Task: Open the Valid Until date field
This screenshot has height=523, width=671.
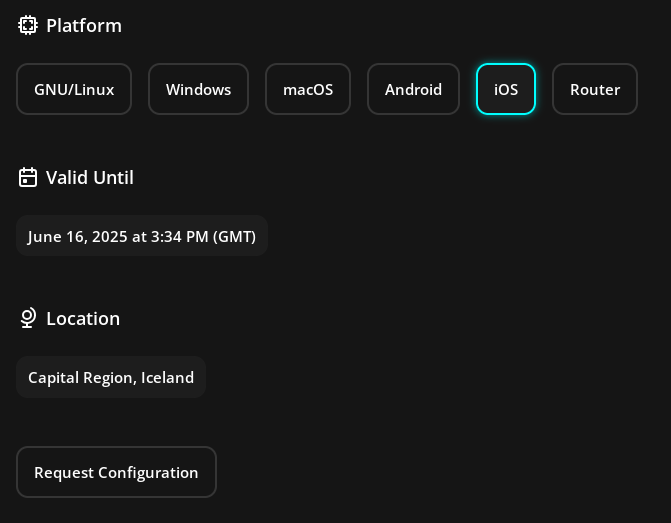Action: pos(142,236)
